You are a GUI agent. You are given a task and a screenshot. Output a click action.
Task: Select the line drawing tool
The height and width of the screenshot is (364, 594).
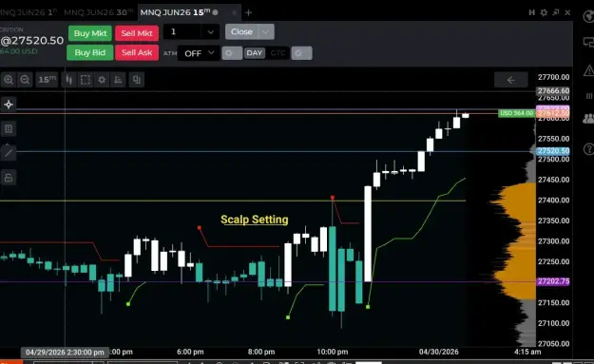tap(9, 153)
